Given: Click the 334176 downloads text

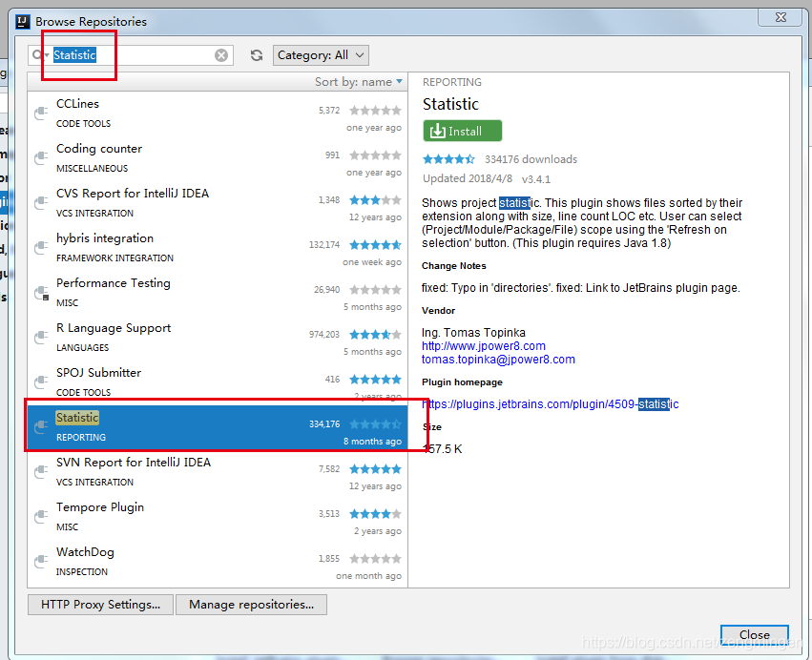Looking at the screenshot, I should pos(531,159).
